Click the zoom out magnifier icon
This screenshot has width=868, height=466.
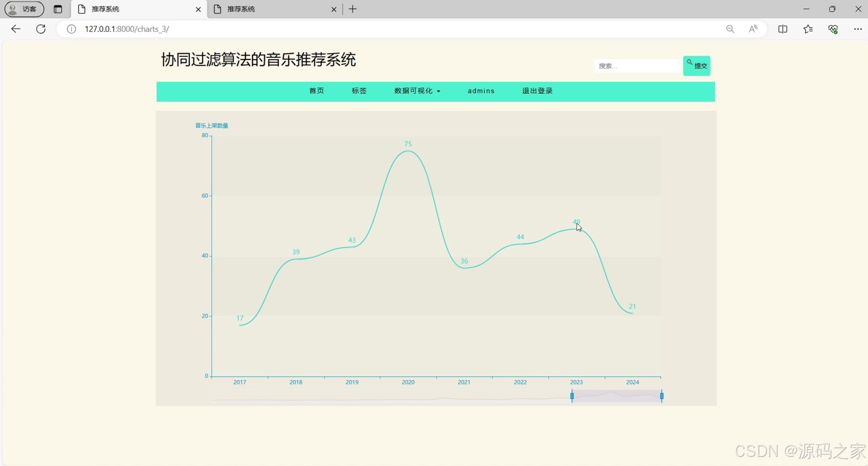click(730, 29)
